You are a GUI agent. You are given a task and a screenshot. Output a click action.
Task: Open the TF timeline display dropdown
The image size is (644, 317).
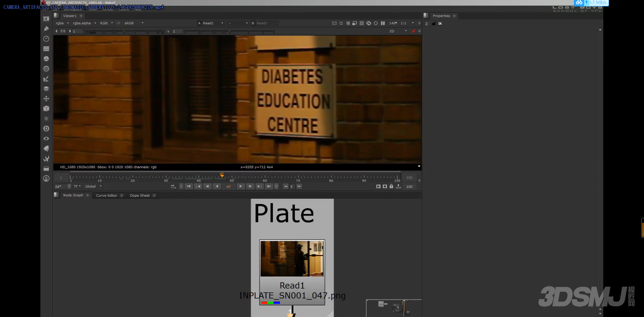point(77,186)
